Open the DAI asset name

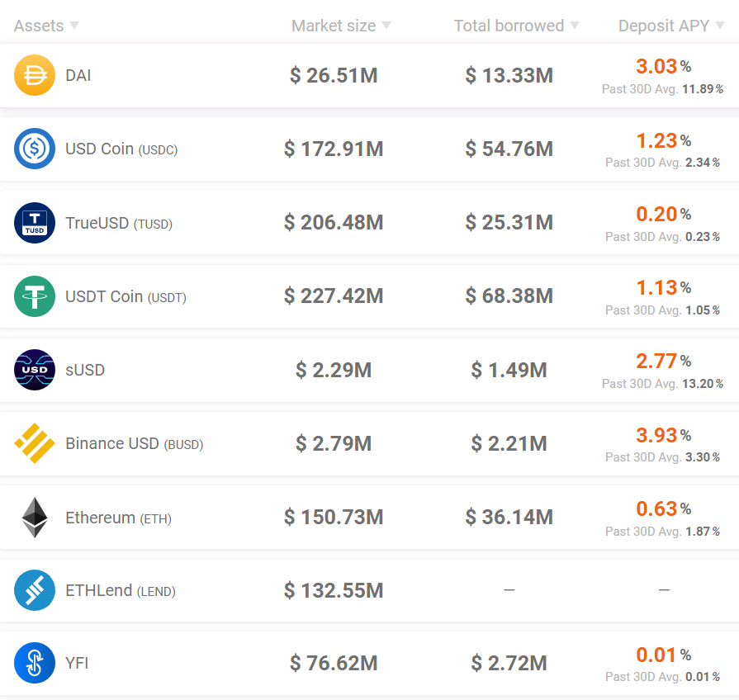click(78, 75)
